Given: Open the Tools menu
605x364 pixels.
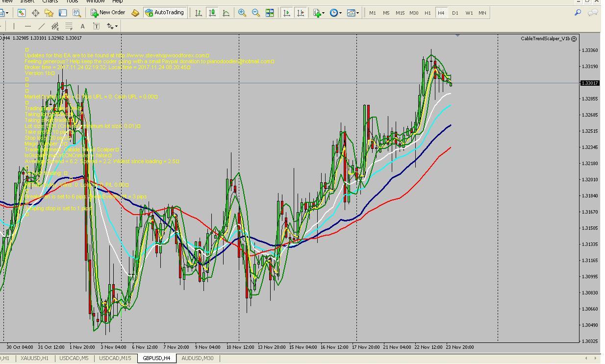Looking at the screenshot, I should (x=72, y=1).
